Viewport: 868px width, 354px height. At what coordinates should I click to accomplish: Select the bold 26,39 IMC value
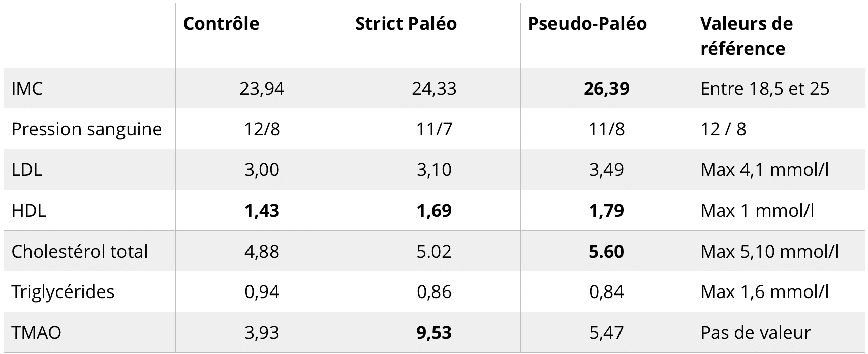(x=606, y=88)
